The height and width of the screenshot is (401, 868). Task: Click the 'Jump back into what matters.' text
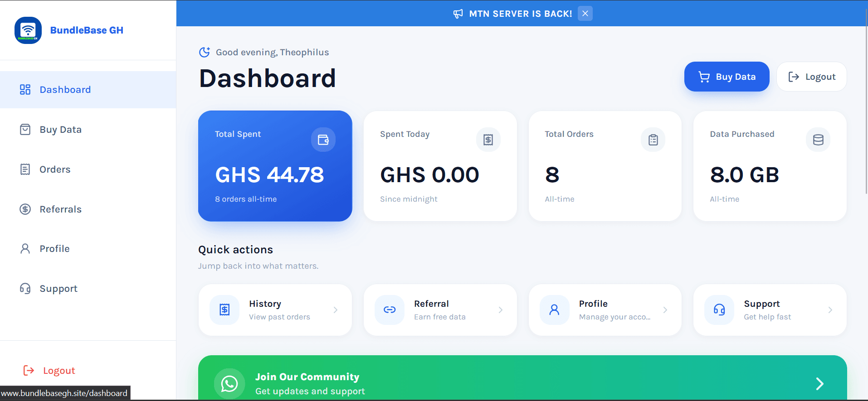(258, 266)
